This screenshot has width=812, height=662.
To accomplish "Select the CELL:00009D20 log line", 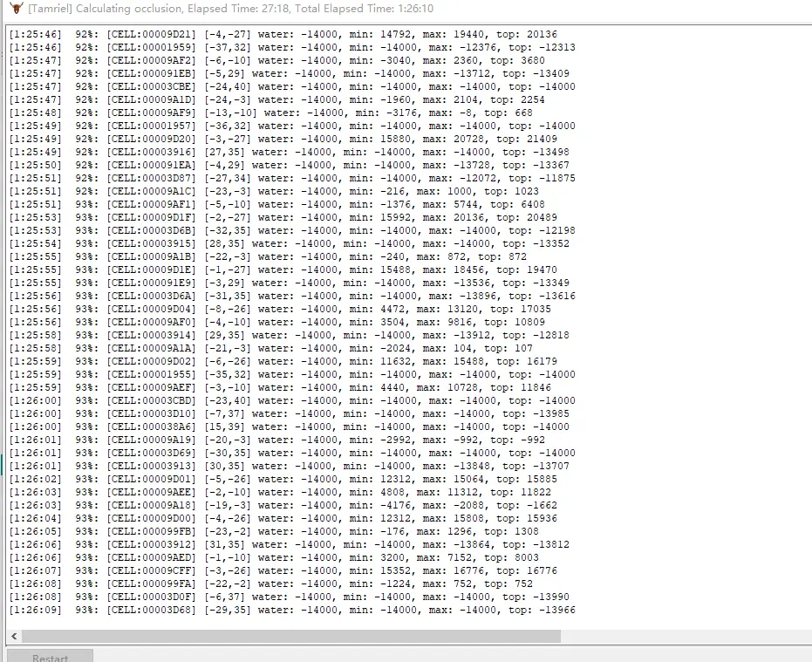I will tap(283, 139).
